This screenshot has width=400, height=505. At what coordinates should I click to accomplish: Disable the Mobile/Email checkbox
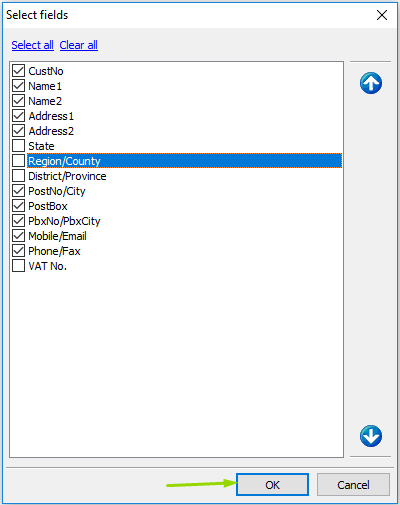click(19, 236)
